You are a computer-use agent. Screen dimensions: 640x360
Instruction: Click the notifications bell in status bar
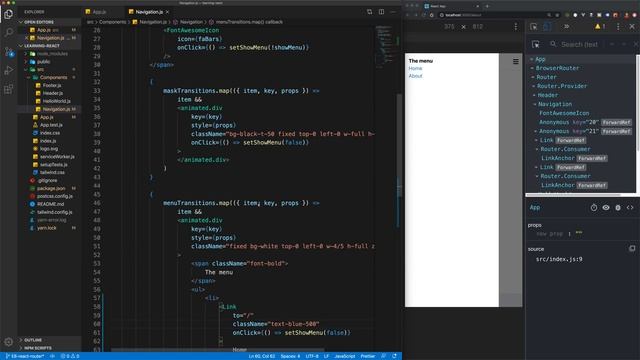point(394,356)
